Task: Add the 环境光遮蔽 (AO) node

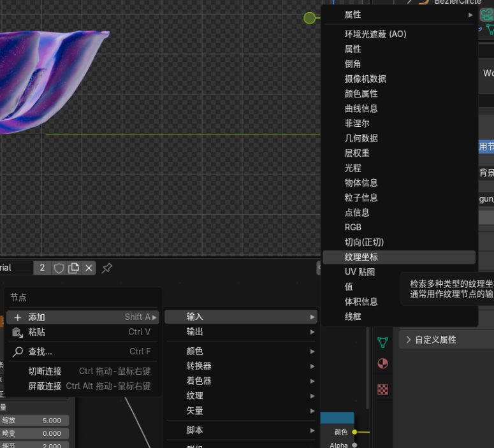Action: [399, 34]
